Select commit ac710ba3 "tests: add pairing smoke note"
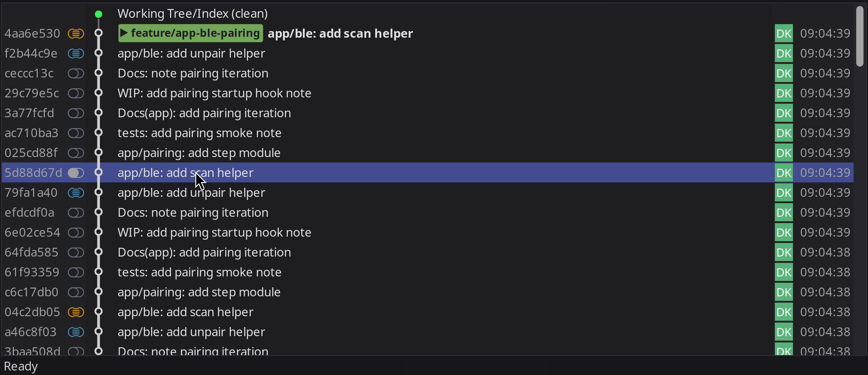Image resolution: width=868 pixels, height=375 pixels. [199, 133]
